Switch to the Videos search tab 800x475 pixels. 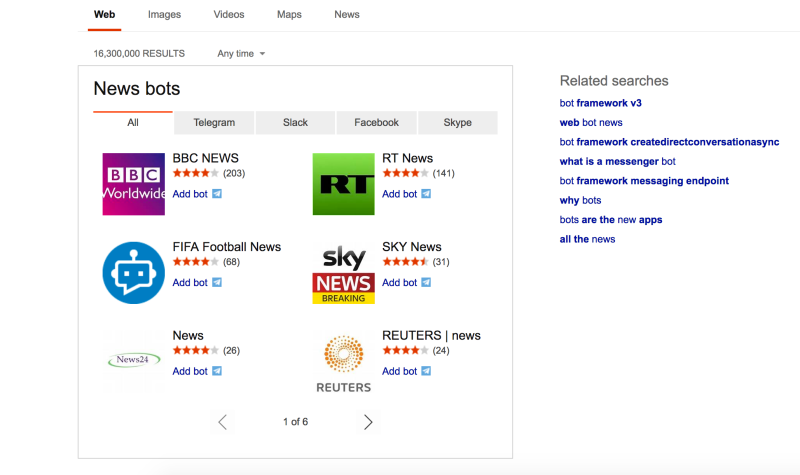(x=229, y=15)
